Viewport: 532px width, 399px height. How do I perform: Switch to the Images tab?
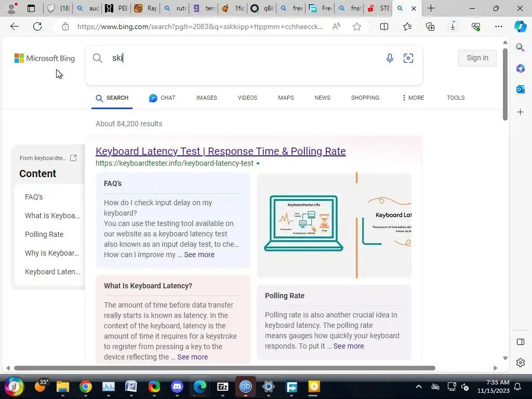[206, 98]
